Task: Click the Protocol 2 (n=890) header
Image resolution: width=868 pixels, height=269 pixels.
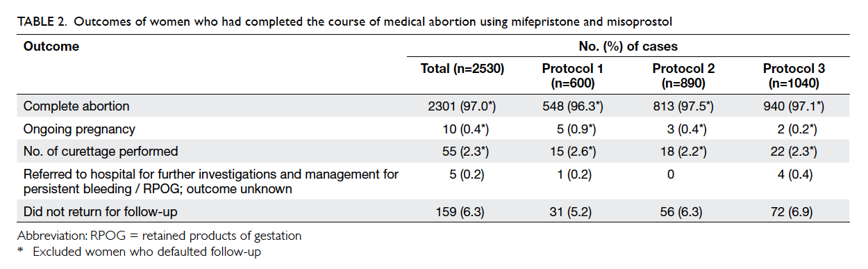Action: point(683,75)
